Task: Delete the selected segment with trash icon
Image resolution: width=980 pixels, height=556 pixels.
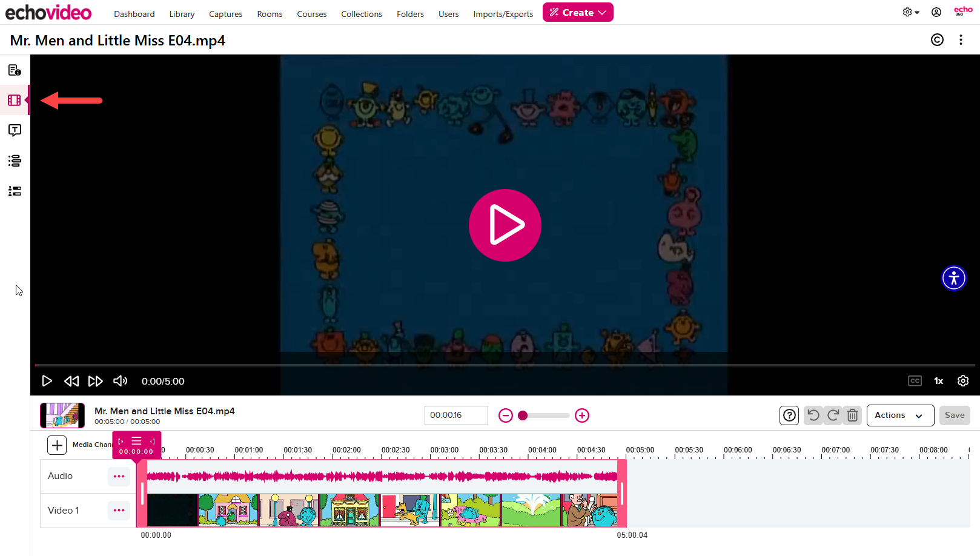Action: pyautogui.click(x=852, y=415)
